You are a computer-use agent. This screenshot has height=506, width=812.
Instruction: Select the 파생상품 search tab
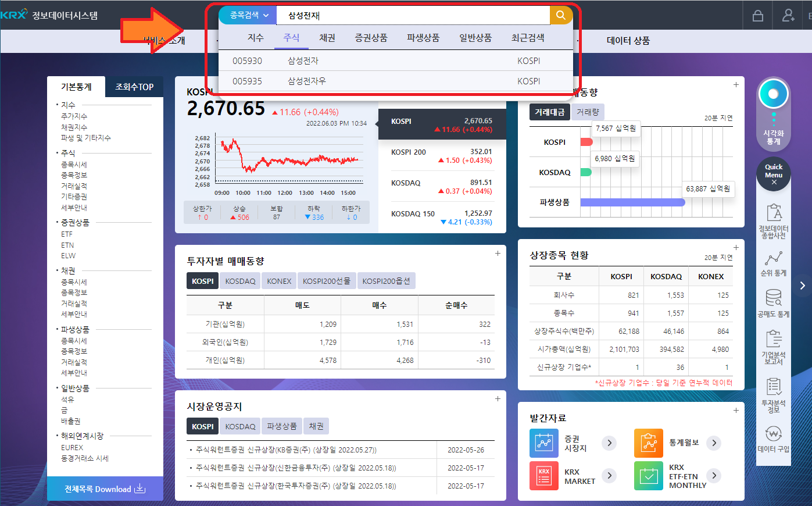[x=423, y=38]
